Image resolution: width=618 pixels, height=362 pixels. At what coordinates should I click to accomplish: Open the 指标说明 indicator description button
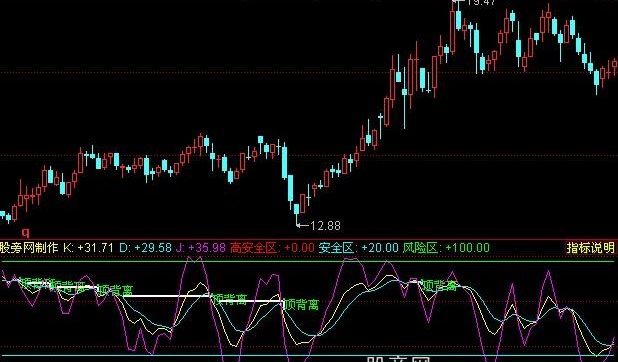coord(591,248)
